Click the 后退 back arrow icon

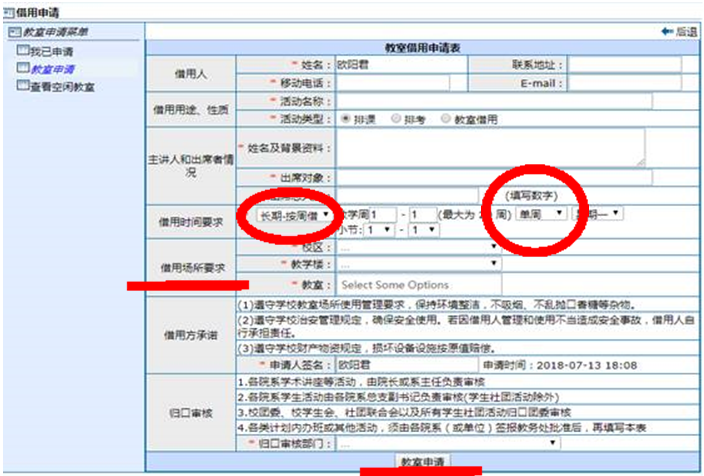coord(668,32)
